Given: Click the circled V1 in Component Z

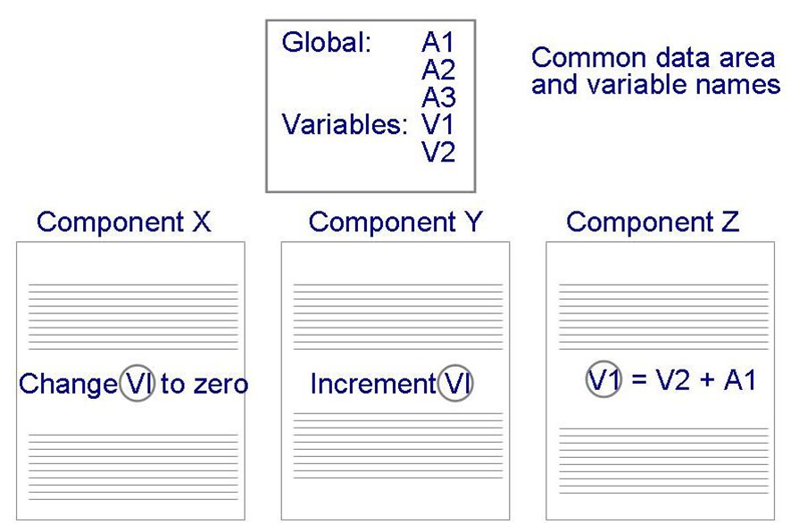Looking at the screenshot, I should coord(604,380).
